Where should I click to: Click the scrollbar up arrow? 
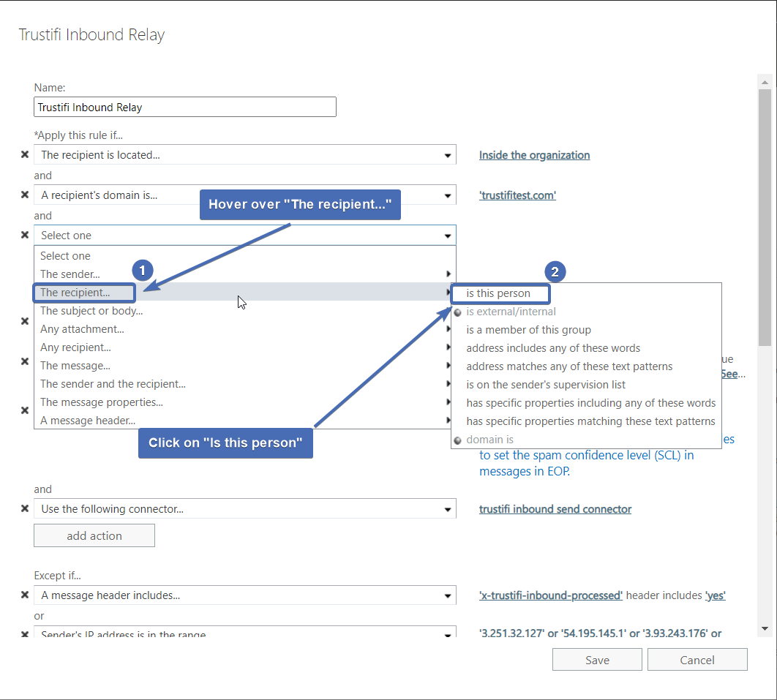tap(765, 82)
